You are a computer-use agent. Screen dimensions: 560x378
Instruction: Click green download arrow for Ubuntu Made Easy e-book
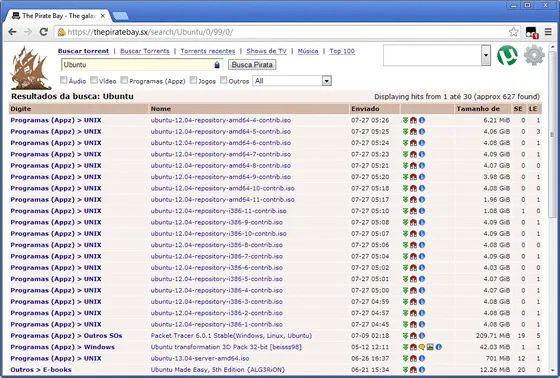click(x=405, y=370)
